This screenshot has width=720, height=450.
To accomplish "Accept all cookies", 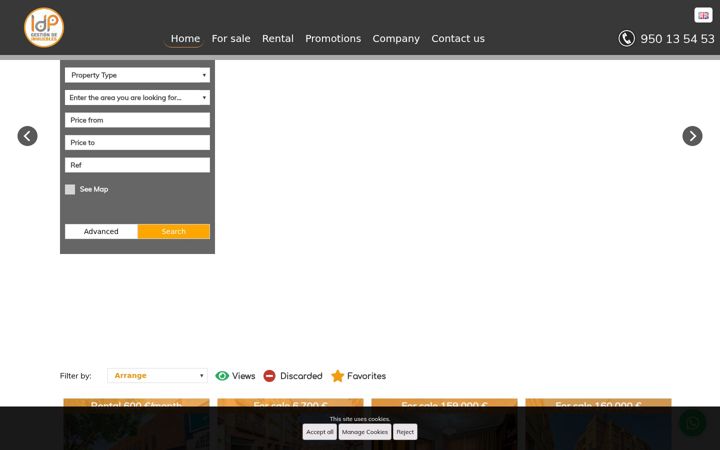I will coord(320,432).
